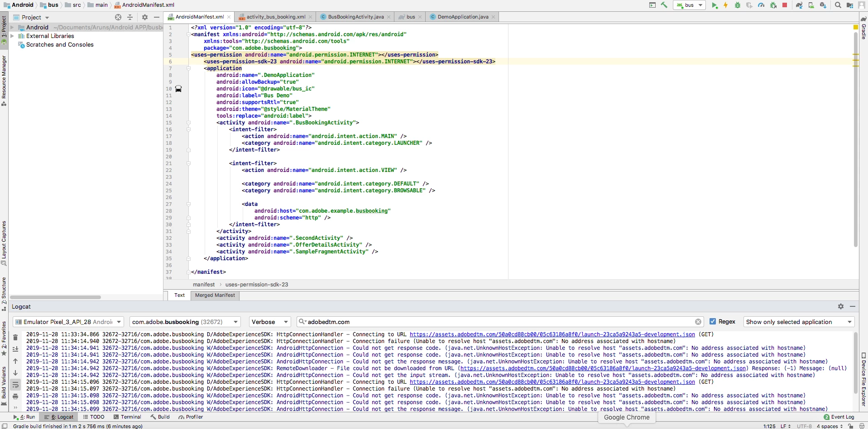Image resolution: width=868 pixels, height=429 pixels.
Task: Click the LF line separator in status bar
Action: pos(785,426)
